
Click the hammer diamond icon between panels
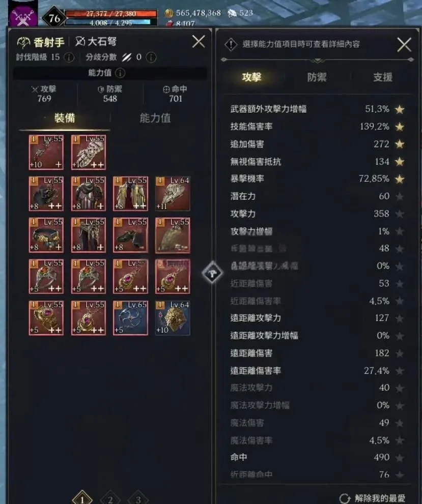(212, 273)
